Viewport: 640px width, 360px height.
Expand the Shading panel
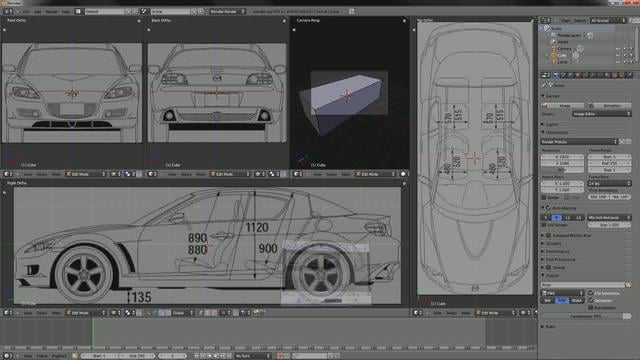pyautogui.click(x=553, y=243)
